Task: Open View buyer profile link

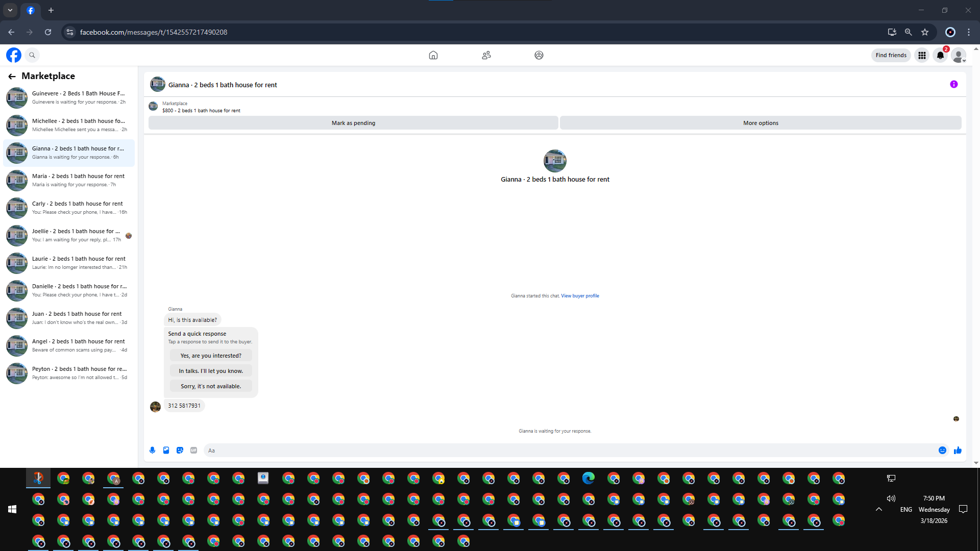Action: [580, 296]
